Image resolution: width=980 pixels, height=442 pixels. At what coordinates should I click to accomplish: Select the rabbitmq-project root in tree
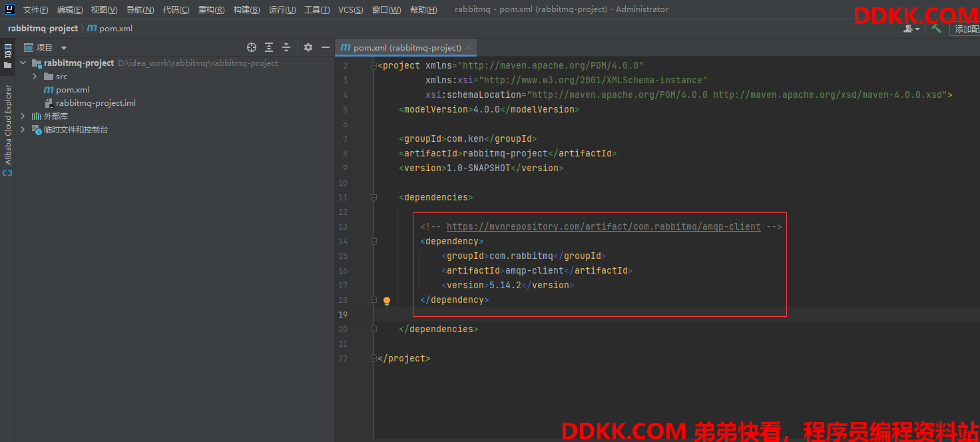coord(79,63)
